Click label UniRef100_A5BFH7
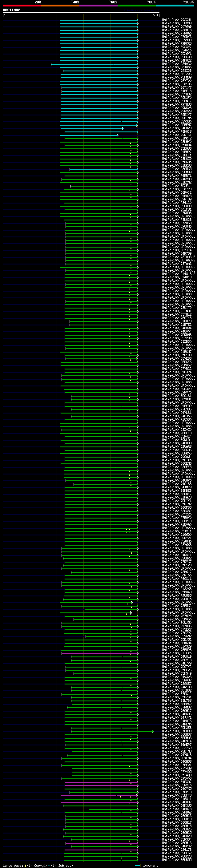The width and height of the screenshot is (197, 868). point(177,125)
